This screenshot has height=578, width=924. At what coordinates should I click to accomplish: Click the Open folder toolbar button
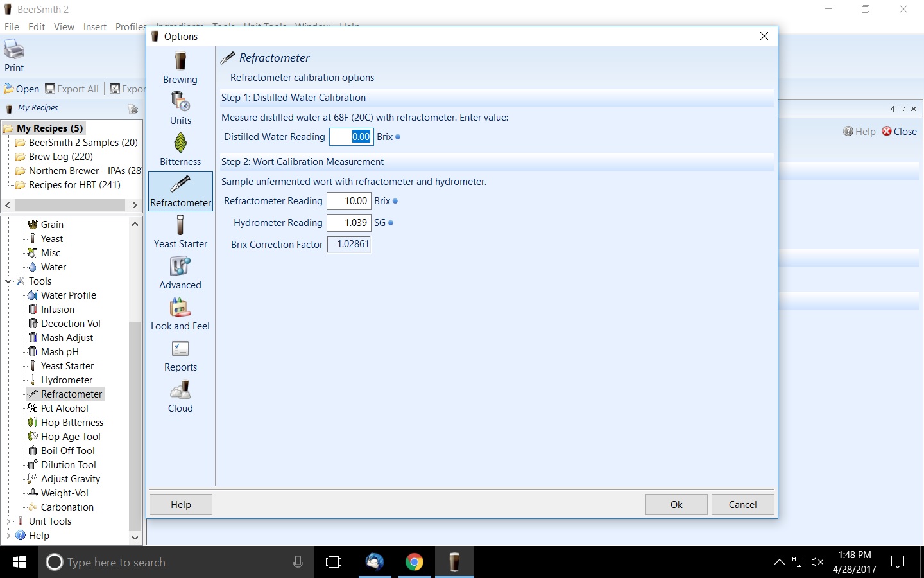21,89
